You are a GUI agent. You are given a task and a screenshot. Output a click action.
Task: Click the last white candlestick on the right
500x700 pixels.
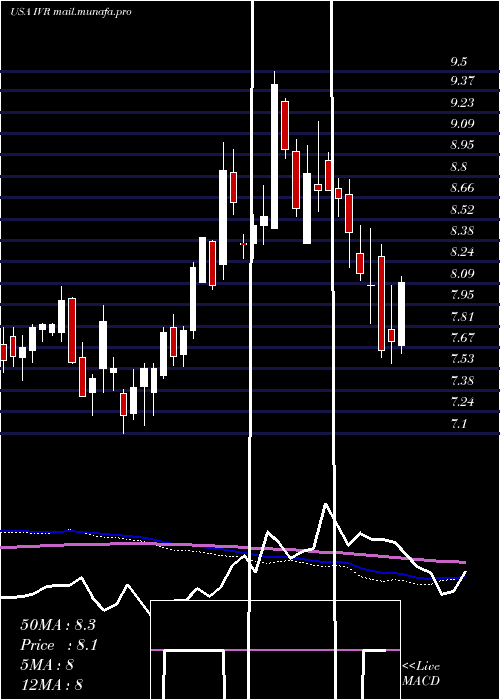point(401,315)
